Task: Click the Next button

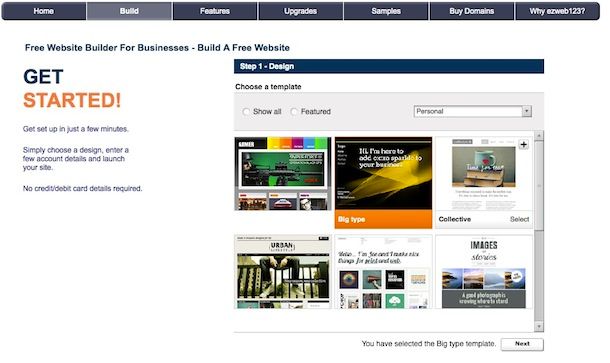Action: (x=522, y=344)
